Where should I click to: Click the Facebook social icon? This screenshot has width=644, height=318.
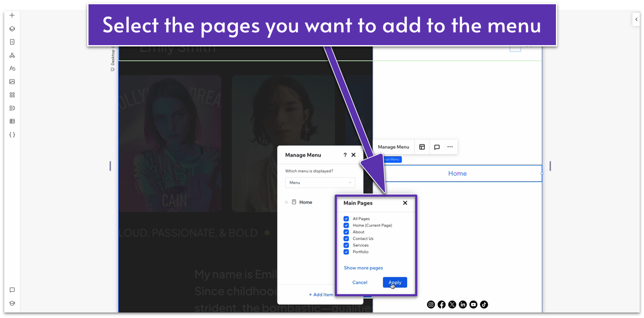tap(442, 304)
